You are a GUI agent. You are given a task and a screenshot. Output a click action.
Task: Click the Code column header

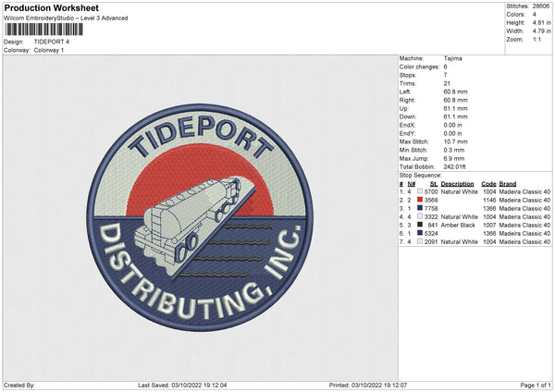pos(489,183)
